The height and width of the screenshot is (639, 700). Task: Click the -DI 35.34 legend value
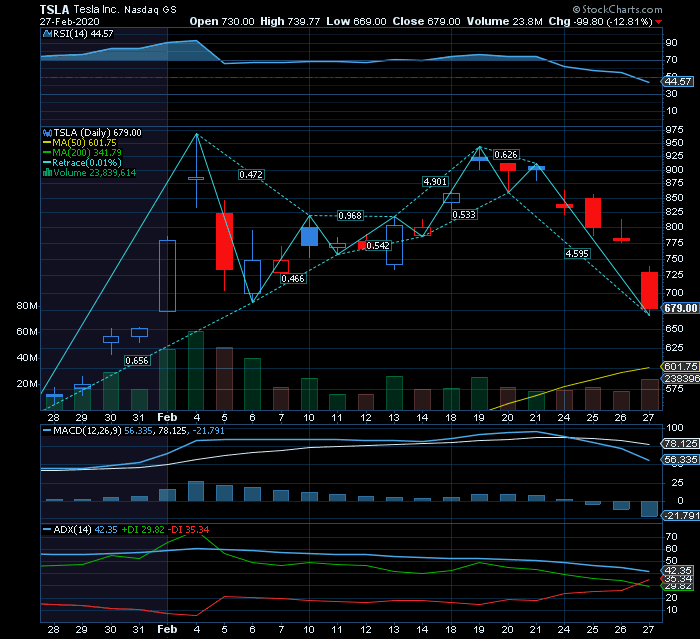188,530
